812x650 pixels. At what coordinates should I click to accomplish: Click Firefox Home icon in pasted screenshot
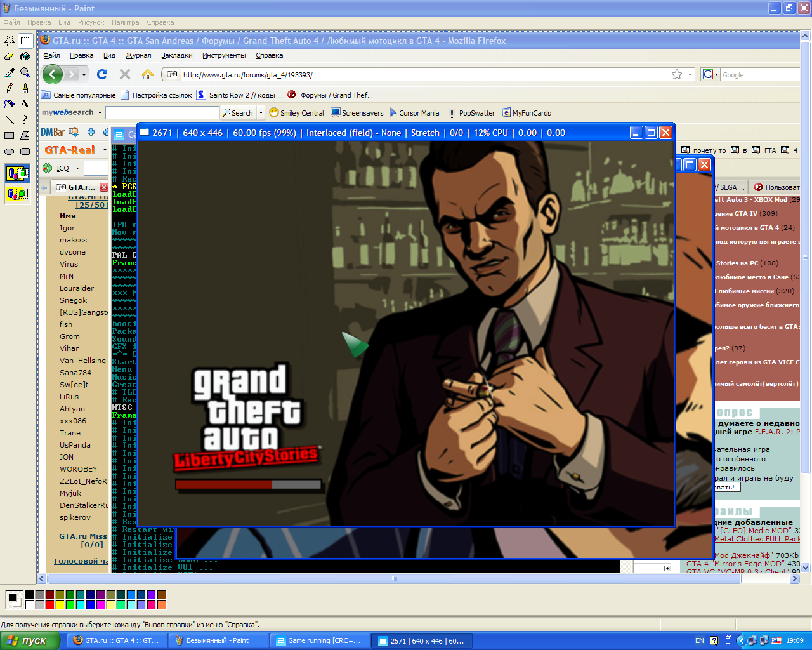click(148, 74)
